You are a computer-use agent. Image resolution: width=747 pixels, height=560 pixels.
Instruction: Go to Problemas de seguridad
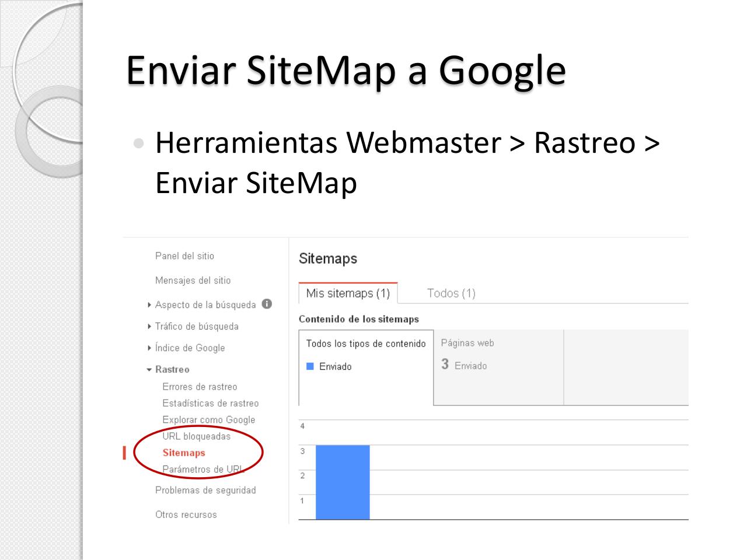coord(205,490)
